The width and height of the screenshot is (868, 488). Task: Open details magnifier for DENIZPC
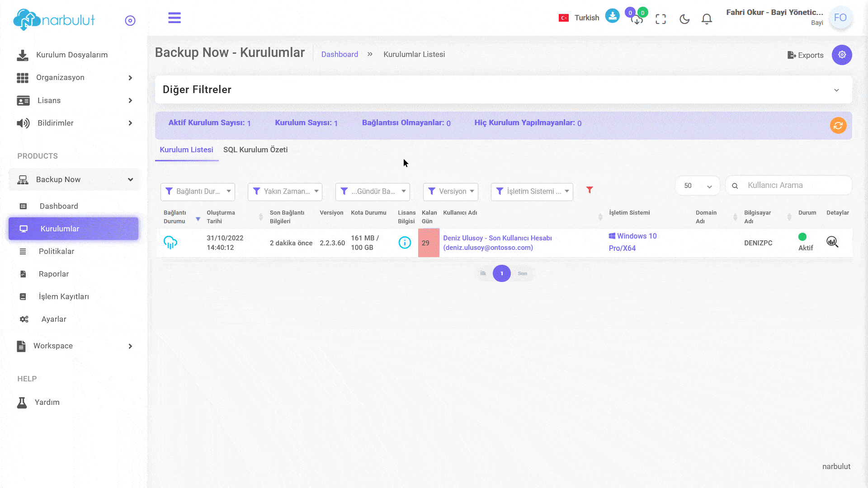click(x=832, y=242)
